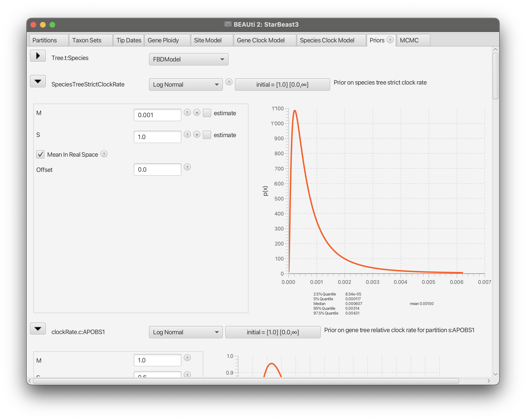526x420 pixels.
Task: Click help icon beside clockRate M value 1.0
Action: 187,358
